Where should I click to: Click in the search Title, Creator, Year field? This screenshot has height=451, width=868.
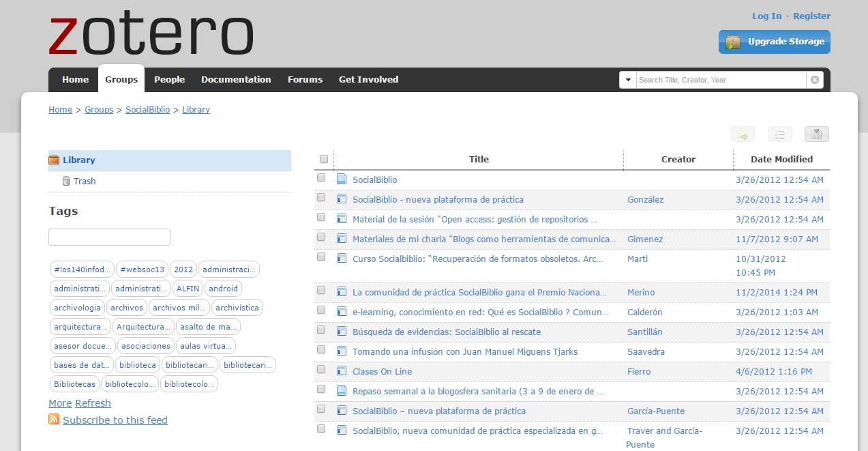pyautogui.click(x=721, y=80)
